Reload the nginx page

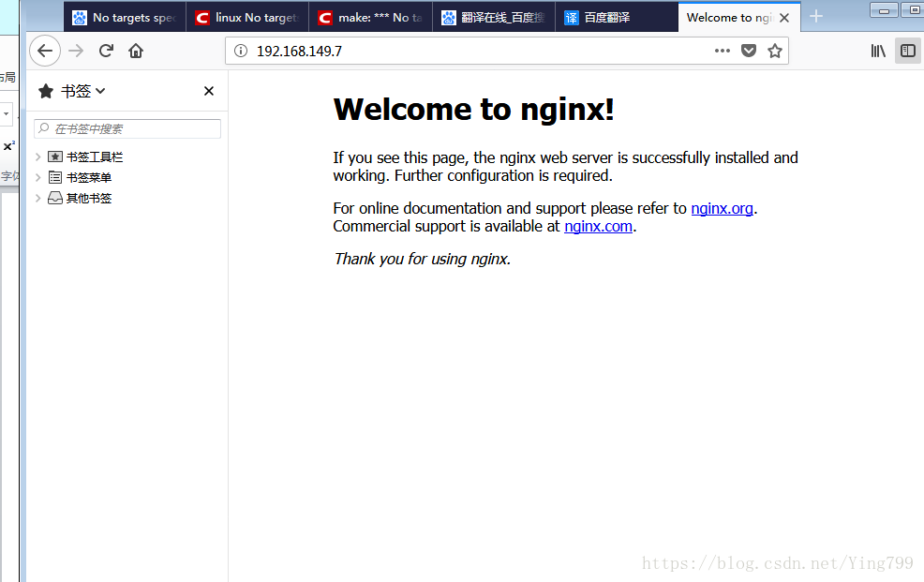click(106, 52)
